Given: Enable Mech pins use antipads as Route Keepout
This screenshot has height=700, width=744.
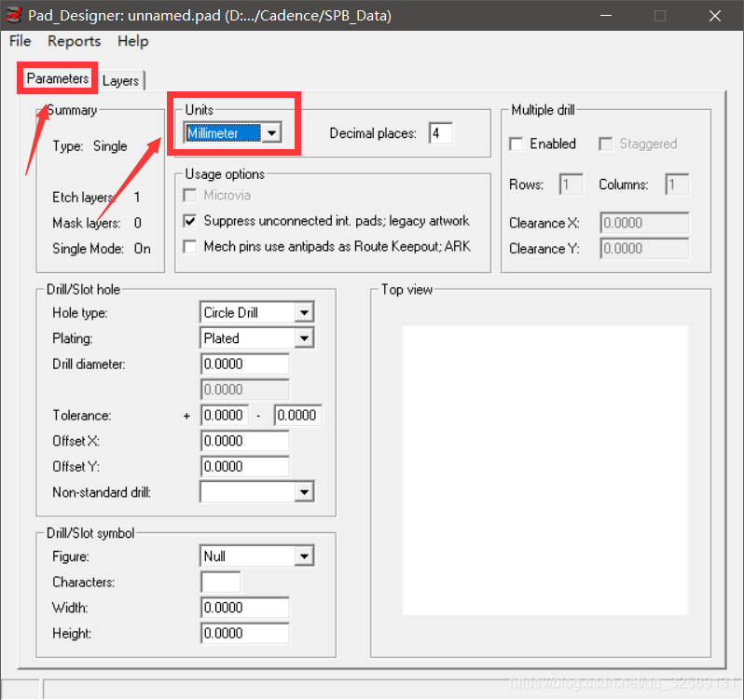Looking at the screenshot, I should [x=190, y=247].
